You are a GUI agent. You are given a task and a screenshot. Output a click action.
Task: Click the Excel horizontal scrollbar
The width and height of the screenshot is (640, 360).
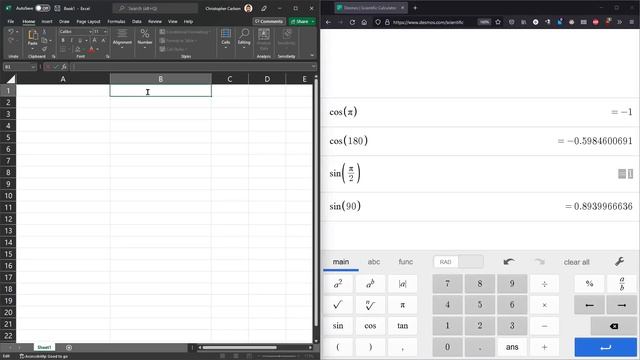click(x=240, y=347)
